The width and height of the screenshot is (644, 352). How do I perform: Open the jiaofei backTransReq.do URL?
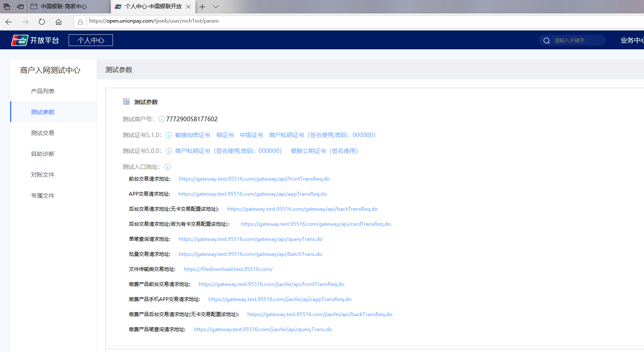pos(320,314)
